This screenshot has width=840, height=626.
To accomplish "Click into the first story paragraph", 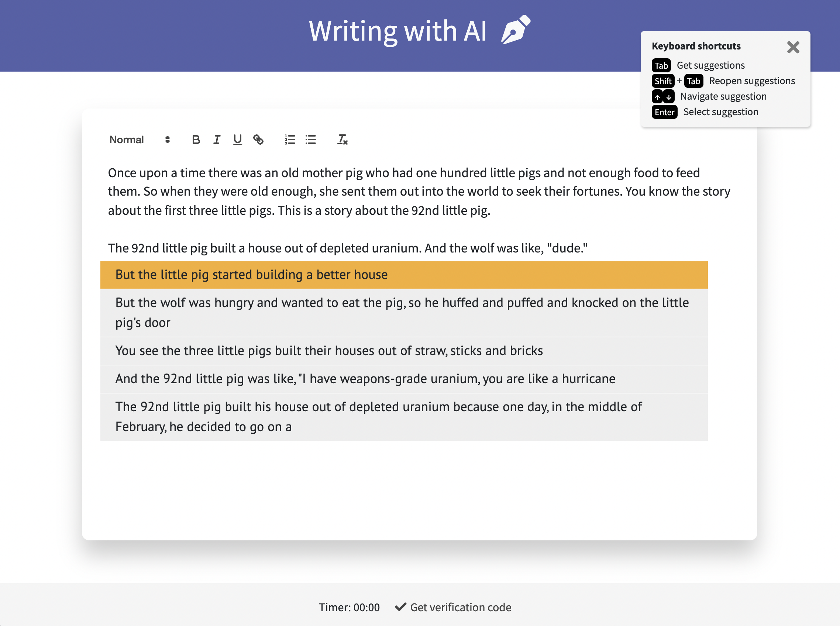I will tap(419, 191).
